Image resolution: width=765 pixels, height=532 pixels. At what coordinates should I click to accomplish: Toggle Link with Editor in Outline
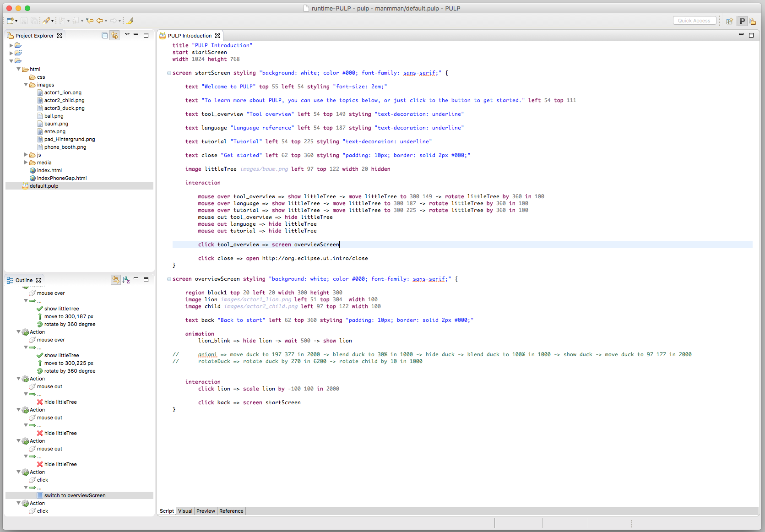116,280
